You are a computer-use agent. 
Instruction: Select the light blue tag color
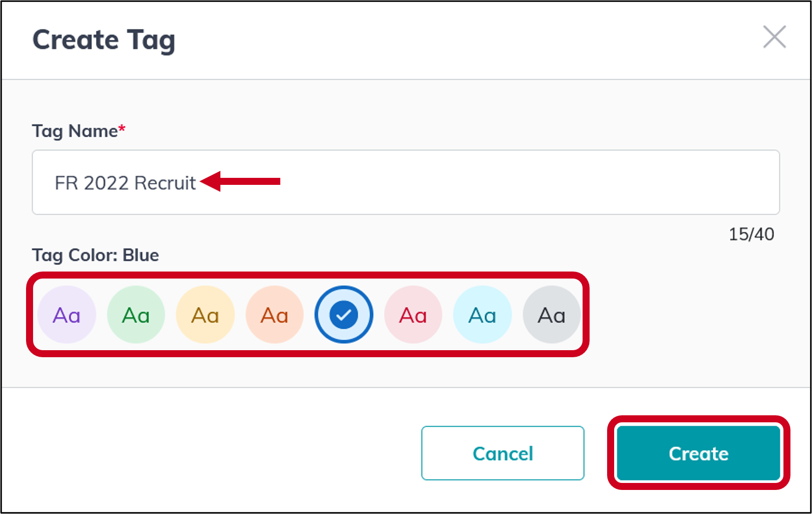tap(482, 315)
